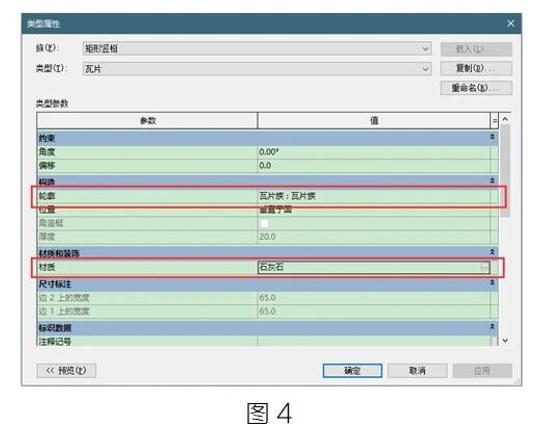The height and width of the screenshot is (424, 557).
Task: Toggle the 角竖梃 corner mullion checkbox
Action: click(x=264, y=223)
